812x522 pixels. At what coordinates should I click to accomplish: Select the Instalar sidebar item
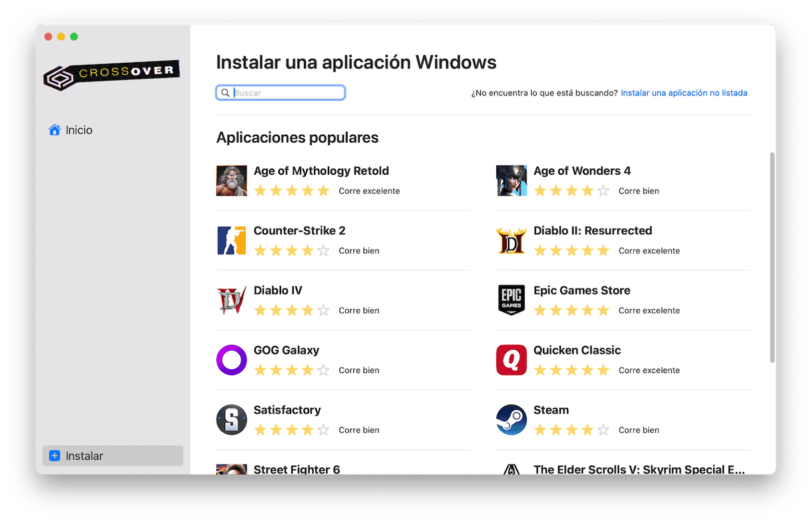coord(113,456)
